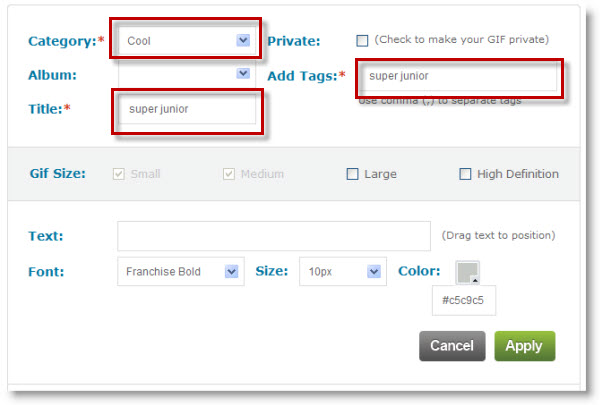This screenshot has width=600, height=405.
Task: Toggle the Medium GIF size checkbox
Action: tap(230, 174)
